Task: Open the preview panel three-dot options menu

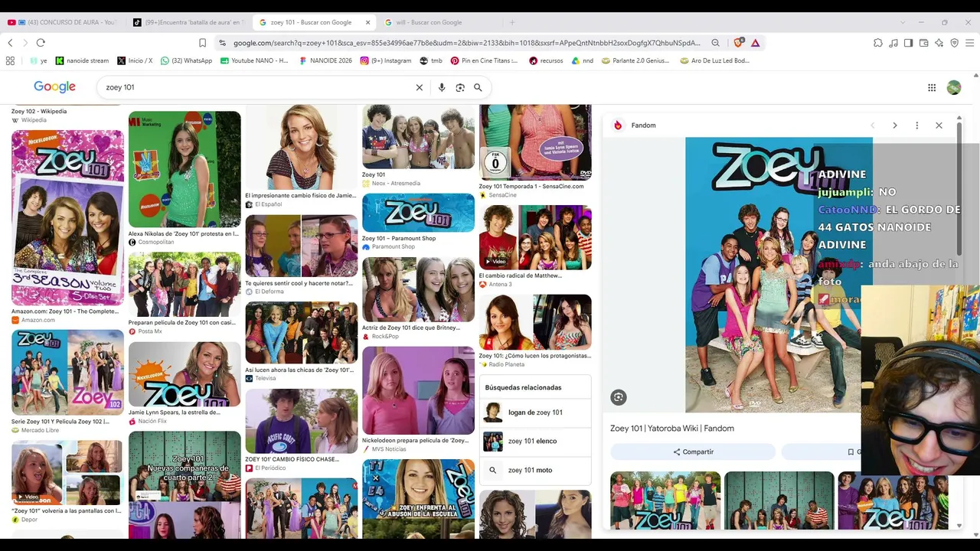Action: pyautogui.click(x=916, y=126)
